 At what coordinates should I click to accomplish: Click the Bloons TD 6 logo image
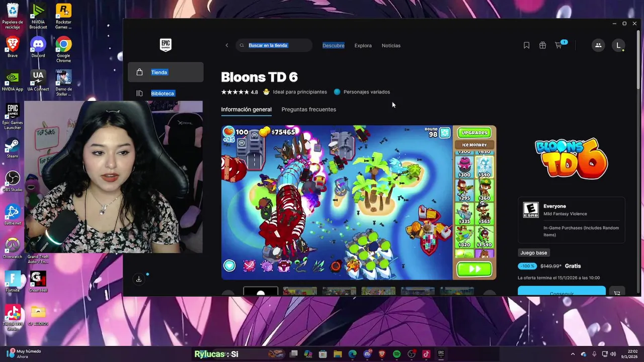coord(571,158)
